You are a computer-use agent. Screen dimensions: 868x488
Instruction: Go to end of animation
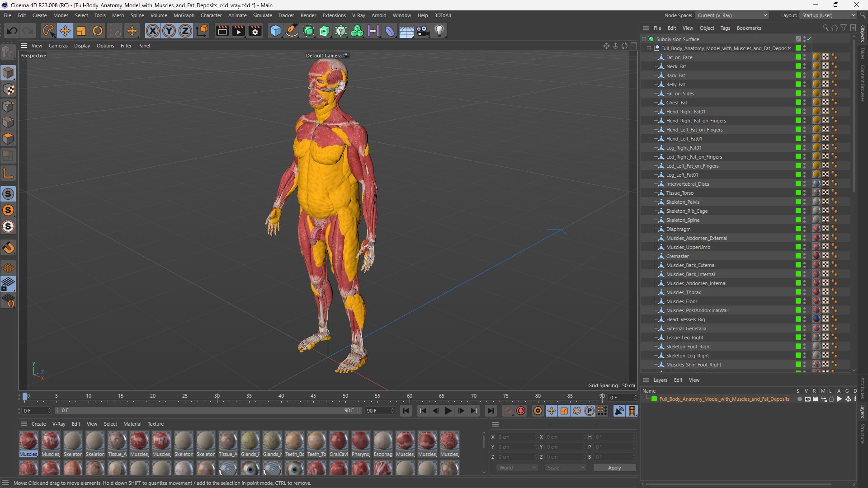[491, 411]
